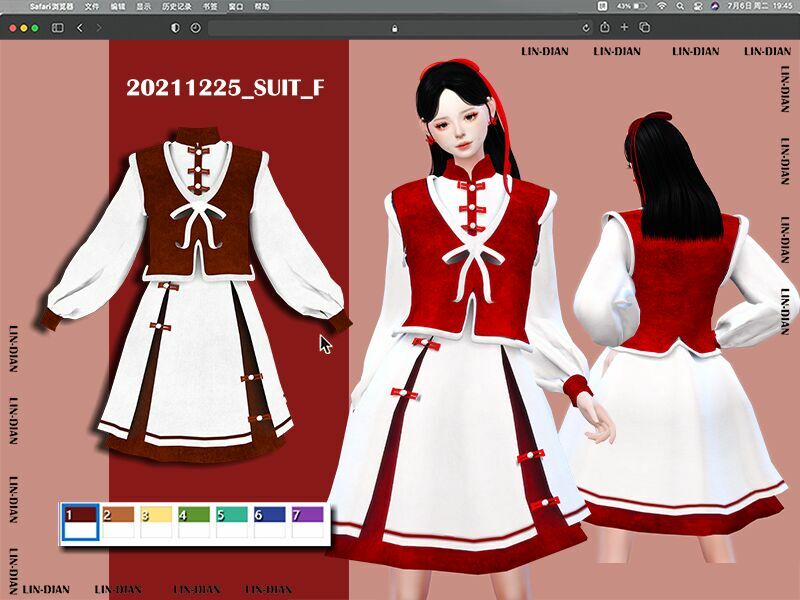
Task: Open the privacy report shield icon
Action: pyautogui.click(x=175, y=28)
